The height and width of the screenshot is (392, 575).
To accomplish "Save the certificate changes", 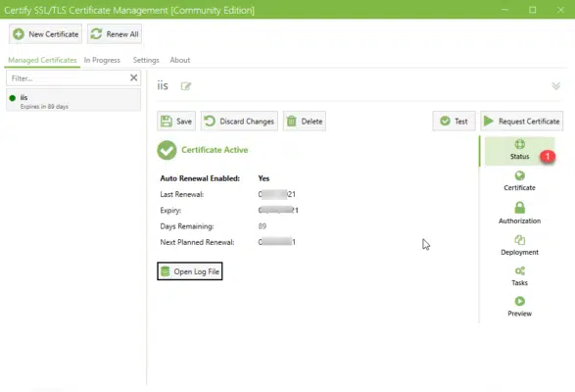I will 176,122.
